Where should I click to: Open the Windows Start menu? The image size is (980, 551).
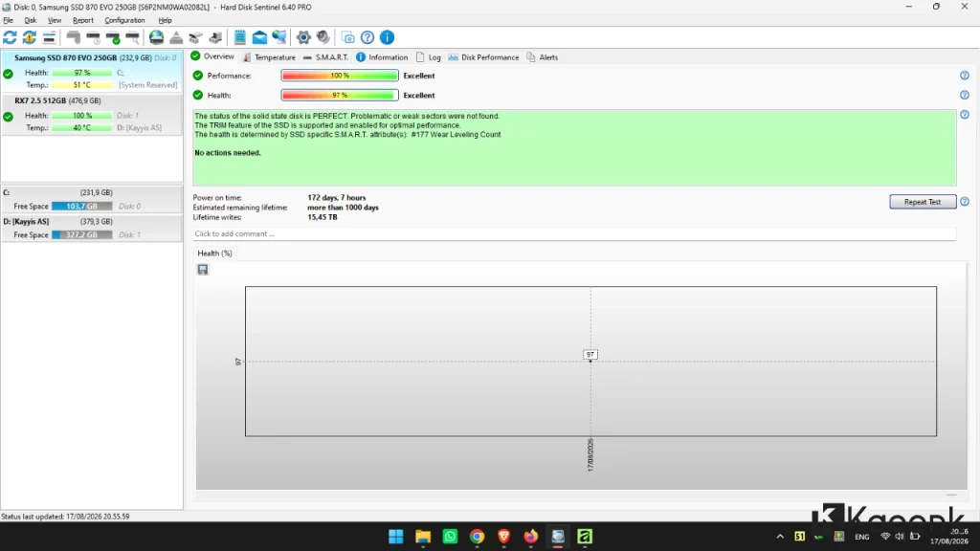tap(395, 537)
